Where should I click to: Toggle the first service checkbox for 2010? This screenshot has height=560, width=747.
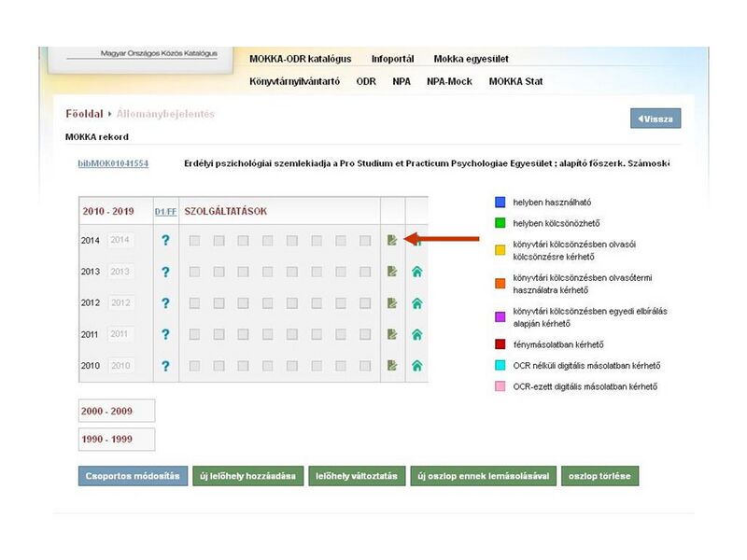pyautogui.click(x=195, y=366)
